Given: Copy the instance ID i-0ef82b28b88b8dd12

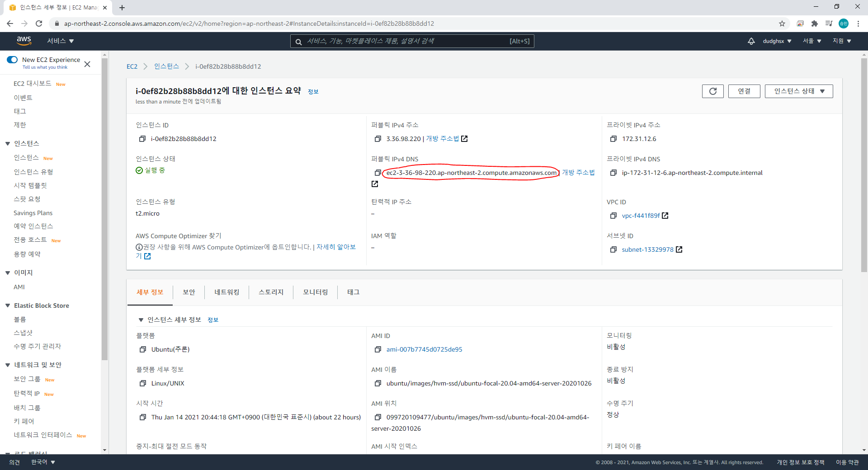Looking at the screenshot, I should pos(142,139).
